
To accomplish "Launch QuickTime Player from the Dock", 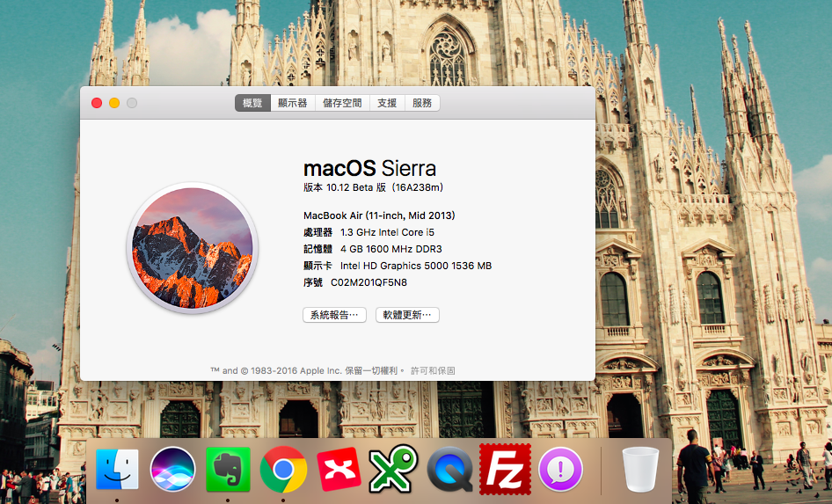I will [450, 470].
